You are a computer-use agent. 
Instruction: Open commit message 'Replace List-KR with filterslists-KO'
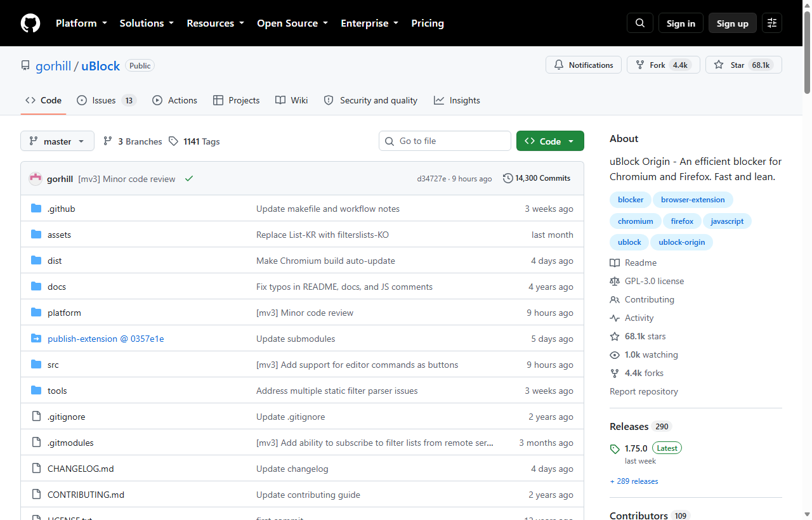(x=322, y=235)
